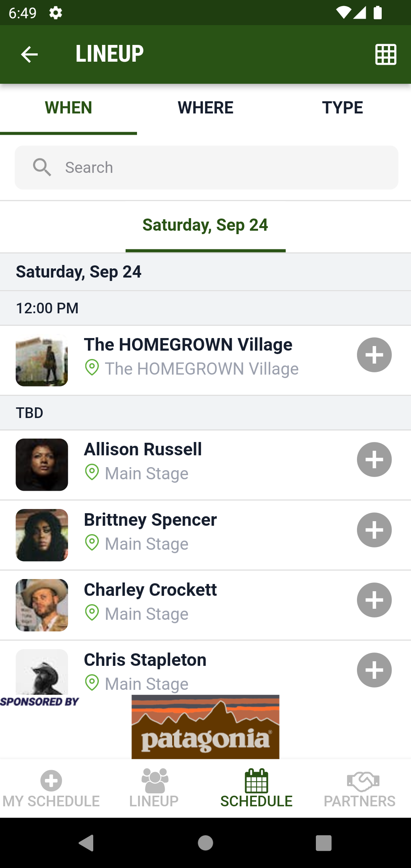411x868 pixels.
Task: Tap plus icon beside Chris Stapleton
Action: [374, 670]
